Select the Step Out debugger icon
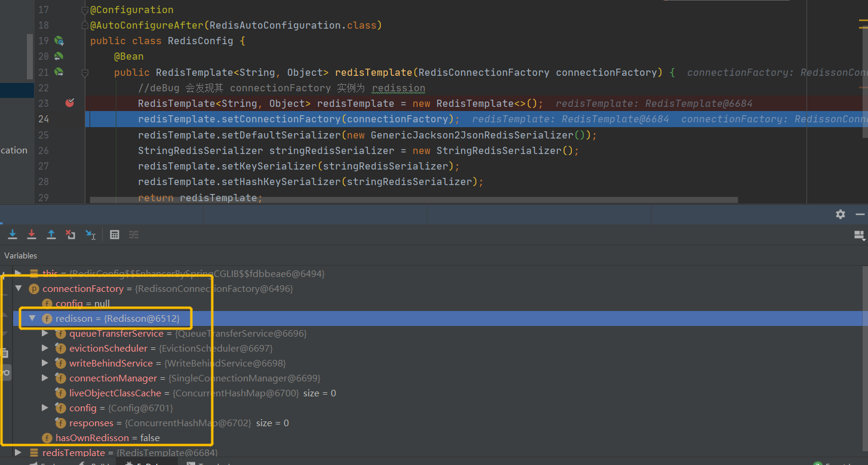 pyautogui.click(x=51, y=234)
